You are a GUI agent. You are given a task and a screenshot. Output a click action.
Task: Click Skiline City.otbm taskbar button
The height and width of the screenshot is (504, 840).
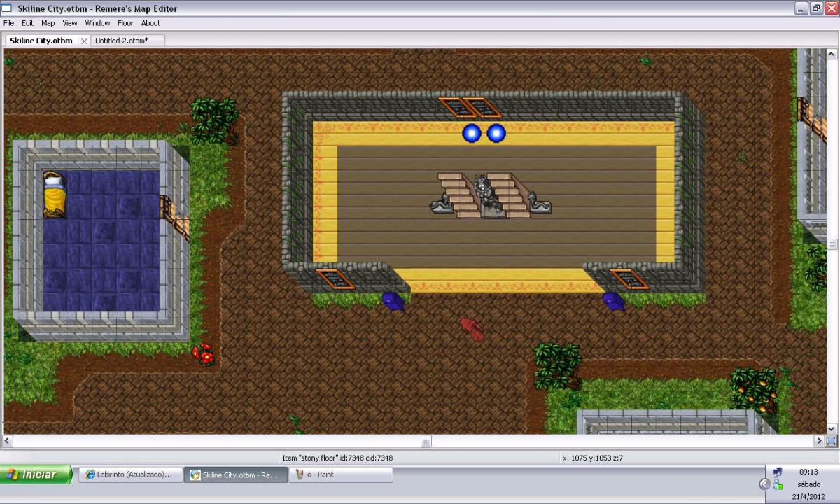coord(235,475)
